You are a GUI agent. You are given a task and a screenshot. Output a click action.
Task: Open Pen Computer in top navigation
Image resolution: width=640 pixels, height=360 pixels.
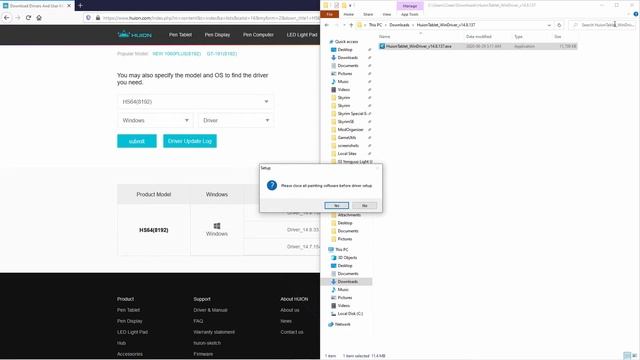(x=258, y=35)
